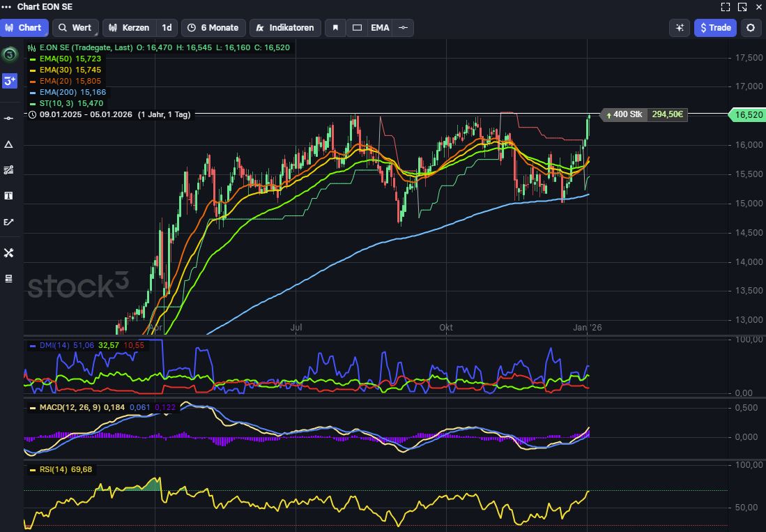Select the triangle shape drawing tool
Viewport: 766px width, 532px height.
(x=9, y=144)
